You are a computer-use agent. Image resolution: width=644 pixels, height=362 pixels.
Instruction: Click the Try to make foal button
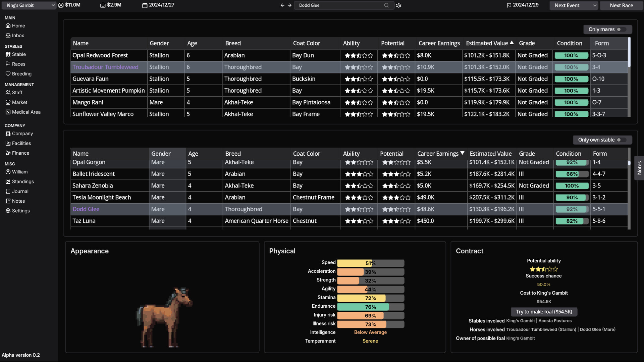(544, 312)
